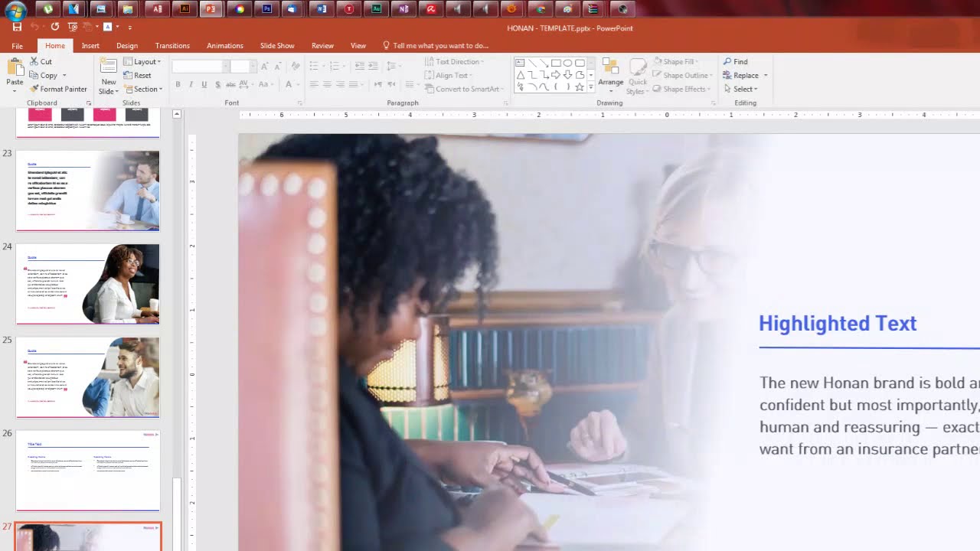Select the text box shape in the gallery
Viewport: 980px width, 551px height.
520,63
